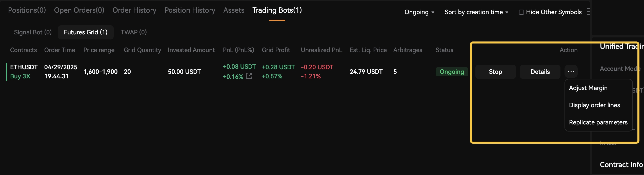The image size is (644, 175).
Task: Select the Signal Bot (0) sub-tab
Action: click(x=33, y=32)
